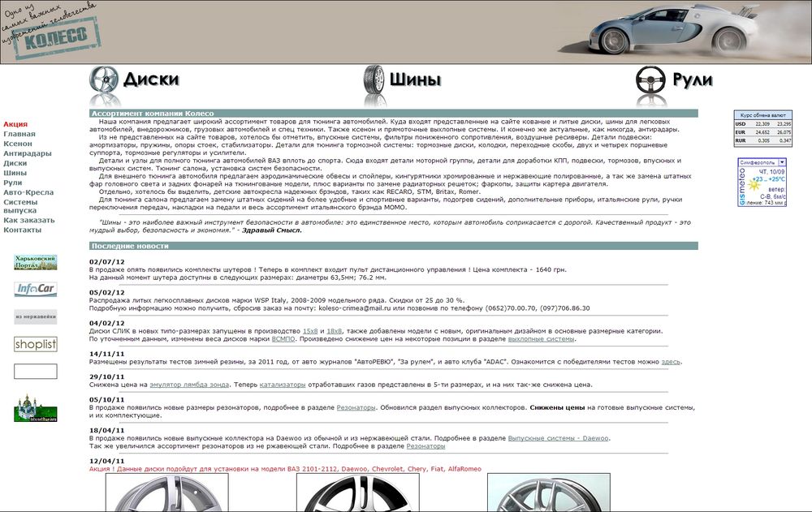This screenshot has height=512, width=812.
Task: Click the 'Ассортимент компании Колесо' header
Action: (x=394, y=114)
